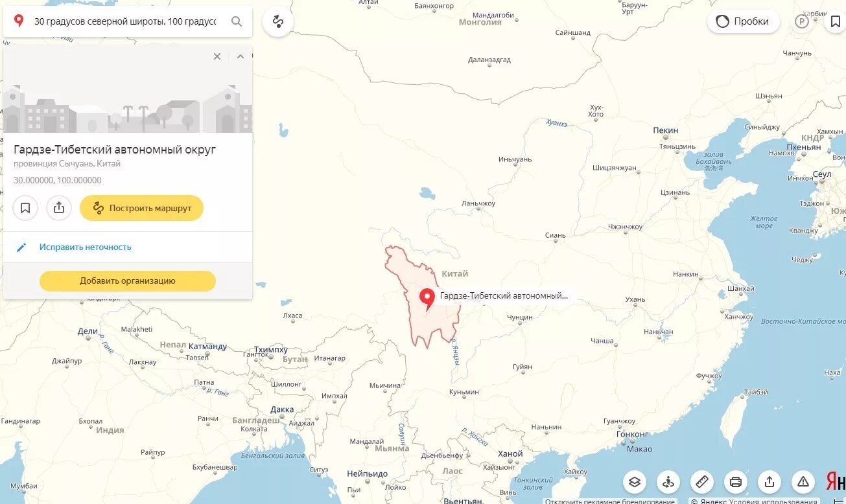Toggle the Пробки traffic layer

(x=743, y=21)
